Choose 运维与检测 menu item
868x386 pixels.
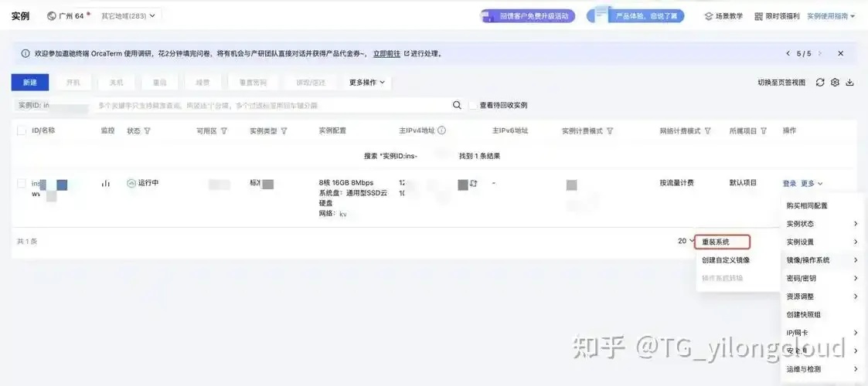tap(822, 369)
